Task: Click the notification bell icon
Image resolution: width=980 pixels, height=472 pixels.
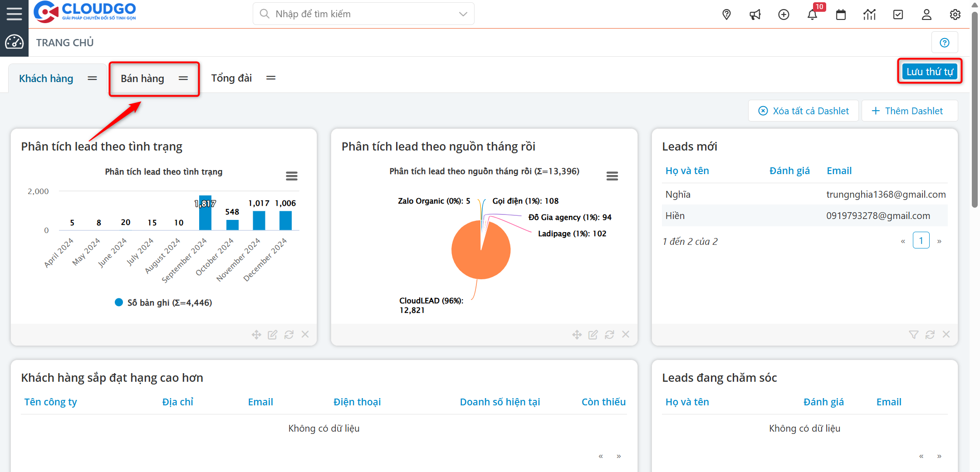Action: (812, 15)
